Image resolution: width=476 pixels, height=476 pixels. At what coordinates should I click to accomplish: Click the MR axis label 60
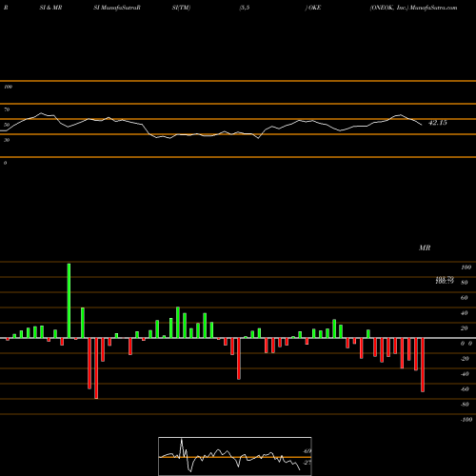(465, 298)
